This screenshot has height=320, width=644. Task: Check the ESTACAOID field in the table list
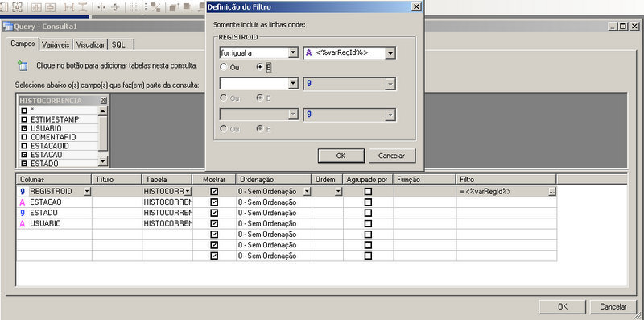pos(24,146)
